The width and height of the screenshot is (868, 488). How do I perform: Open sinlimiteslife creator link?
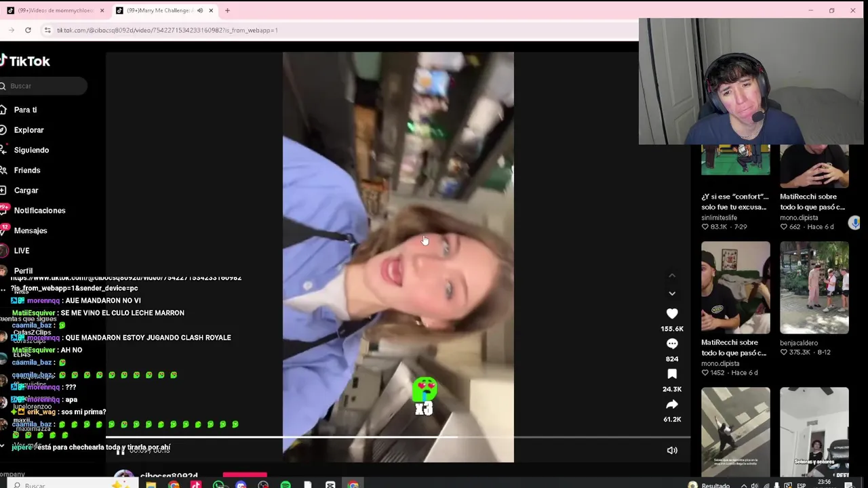point(719,218)
